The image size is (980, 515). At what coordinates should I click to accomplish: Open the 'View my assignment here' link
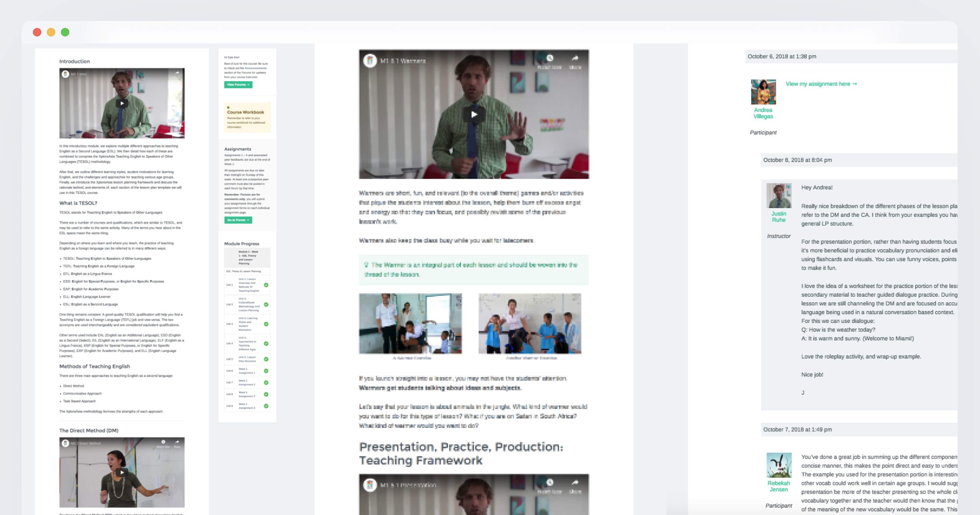[821, 84]
